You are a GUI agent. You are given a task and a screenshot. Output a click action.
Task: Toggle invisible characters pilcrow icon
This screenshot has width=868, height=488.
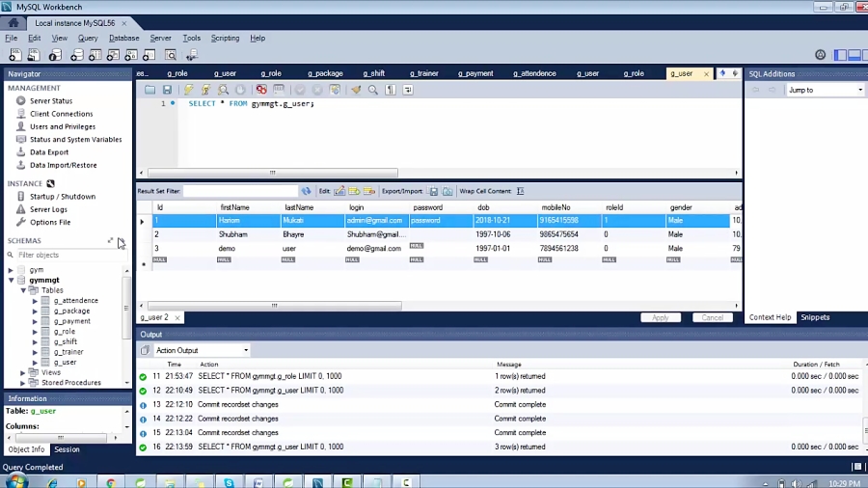pyautogui.click(x=391, y=90)
